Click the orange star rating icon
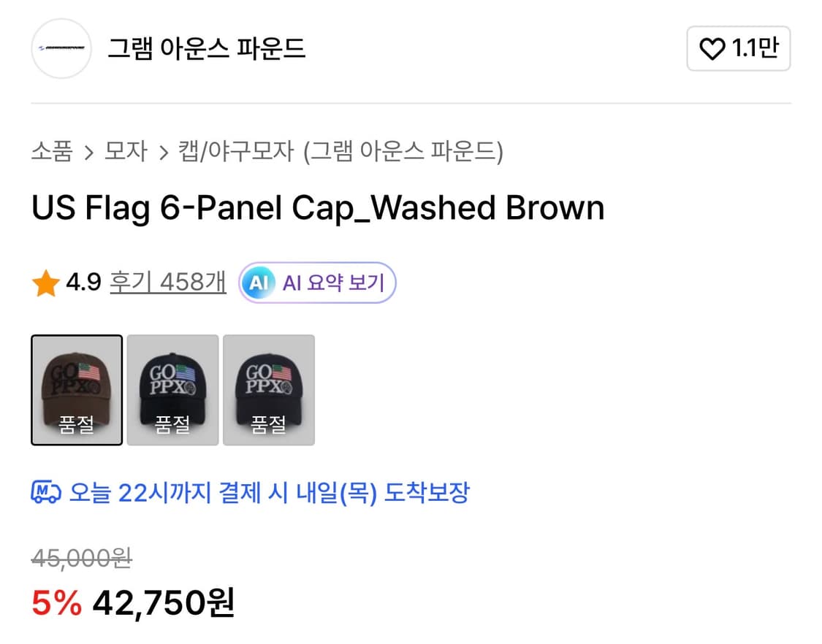Screen dimensions: 822x644 [45, 282]
